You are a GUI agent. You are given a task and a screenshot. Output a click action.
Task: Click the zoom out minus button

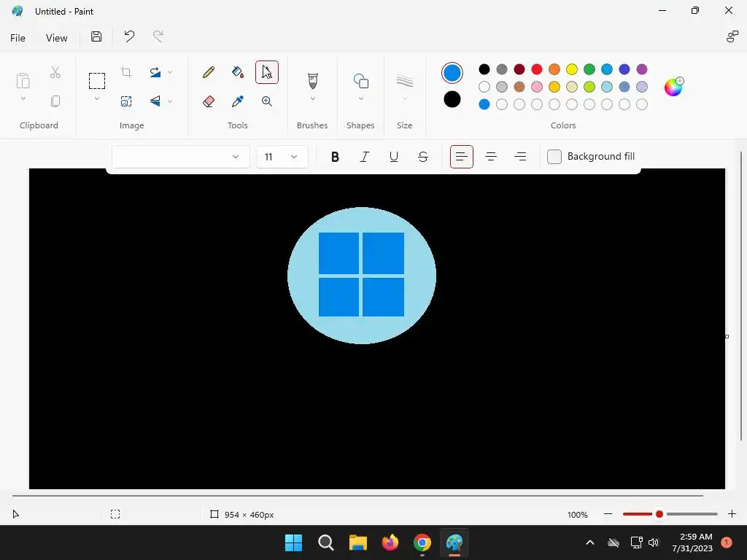point(608,514)
